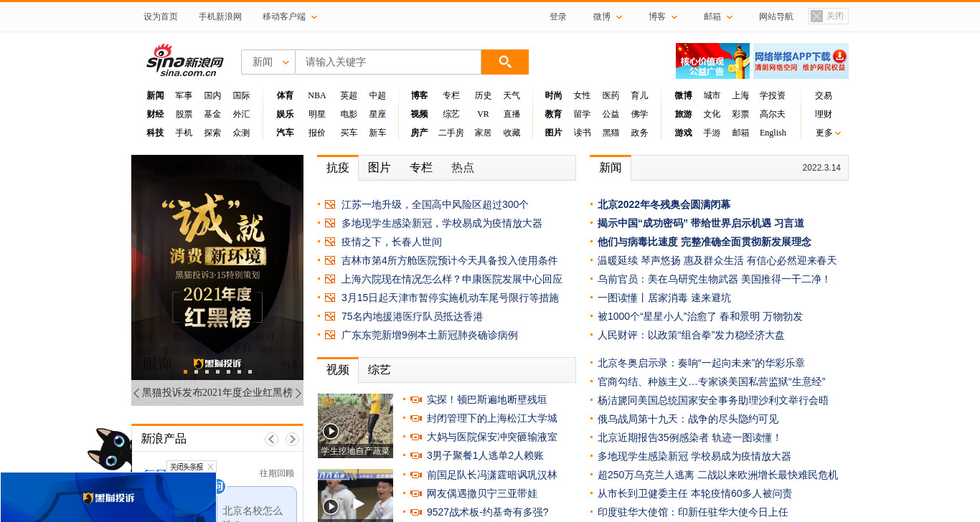The image size is (980, 522).
Task: Click the 登录 login link
Action: tap(558, 16)
